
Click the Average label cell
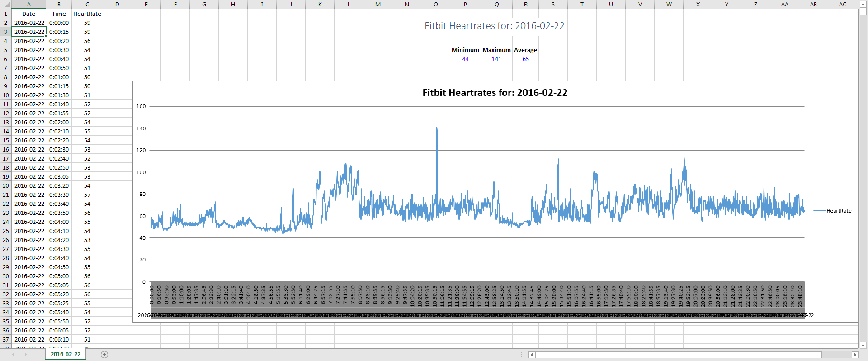point(525,50)
